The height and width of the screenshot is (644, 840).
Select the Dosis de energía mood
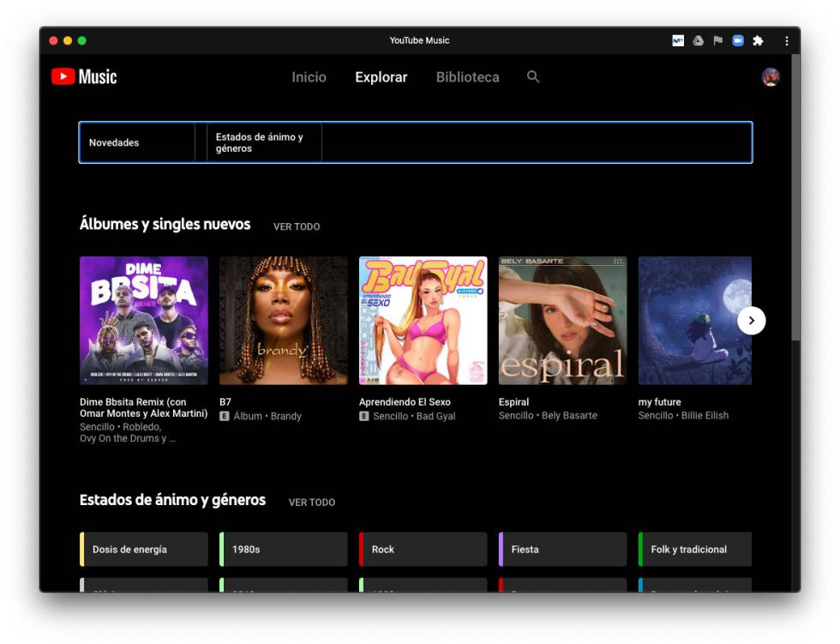[144, 549]
